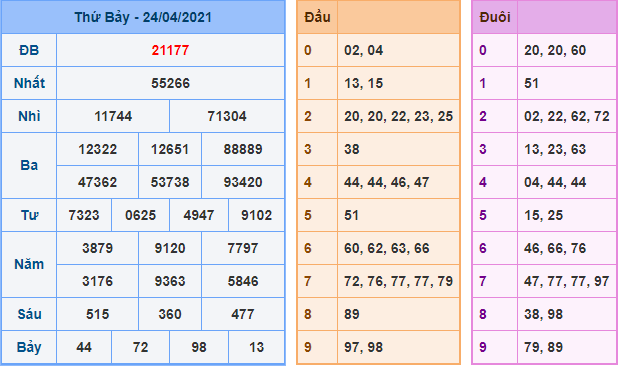Image resolution: width=619 pixels, height=366 pixels.
Task: Select Năm prize number 9363
Action: [170, 282]
